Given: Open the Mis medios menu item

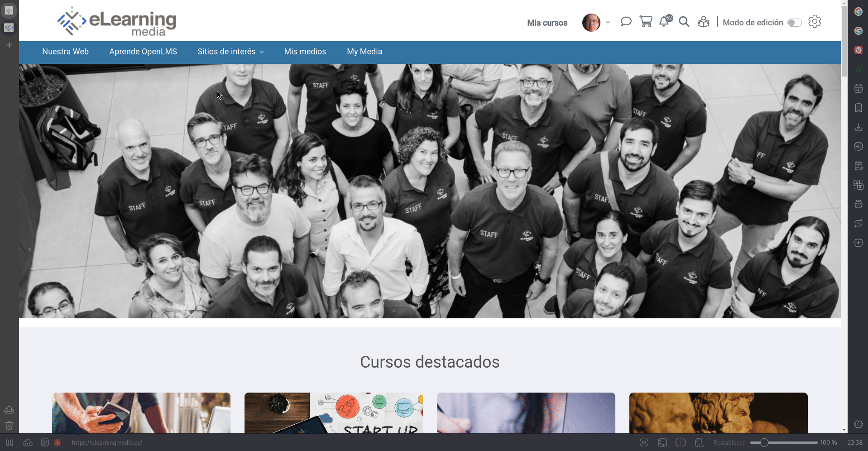Looking at the screenshot, I should [x=305, y=52].
